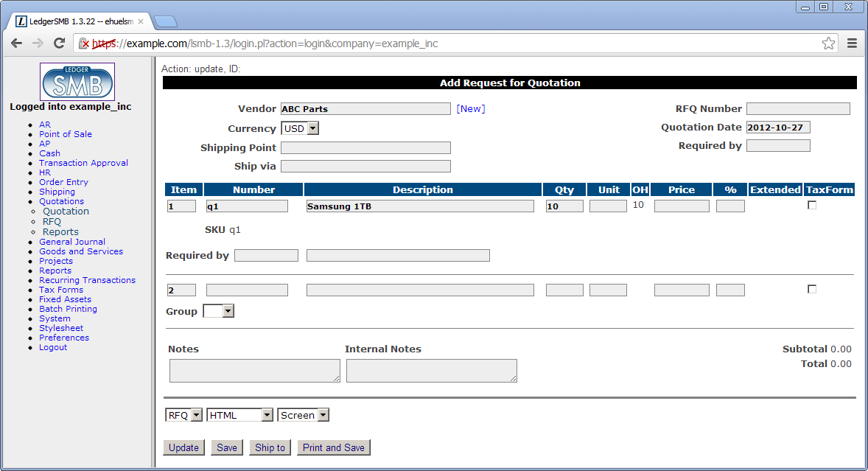The height and width of the screenshot is (471, 868).
Task: Click the Vendor field with ABC Parts
Action: [x=365, y=109]
